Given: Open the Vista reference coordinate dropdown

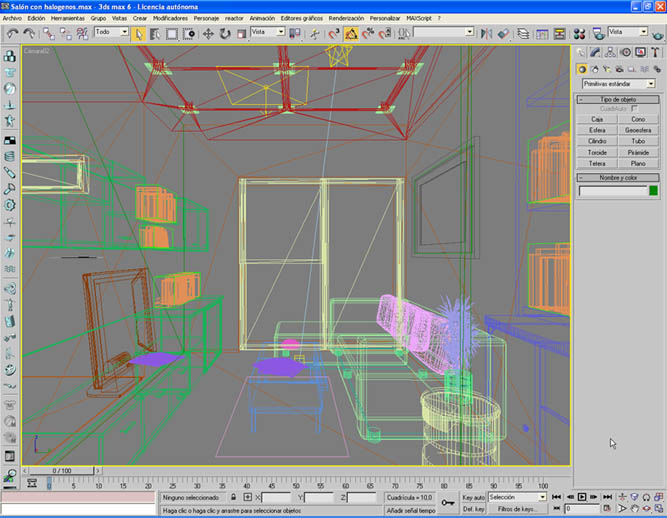Looking at the screenshot, I should click(x=268, y=32).
